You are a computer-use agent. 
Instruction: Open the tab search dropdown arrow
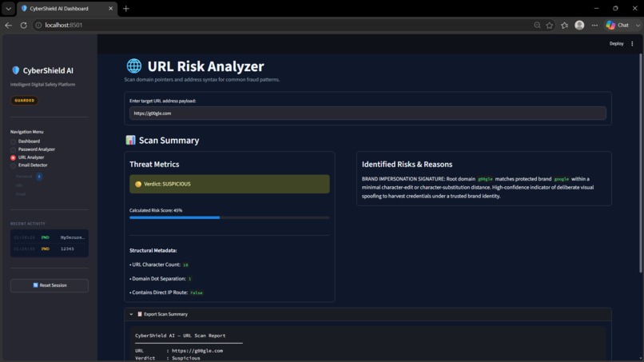click(8, 8)
